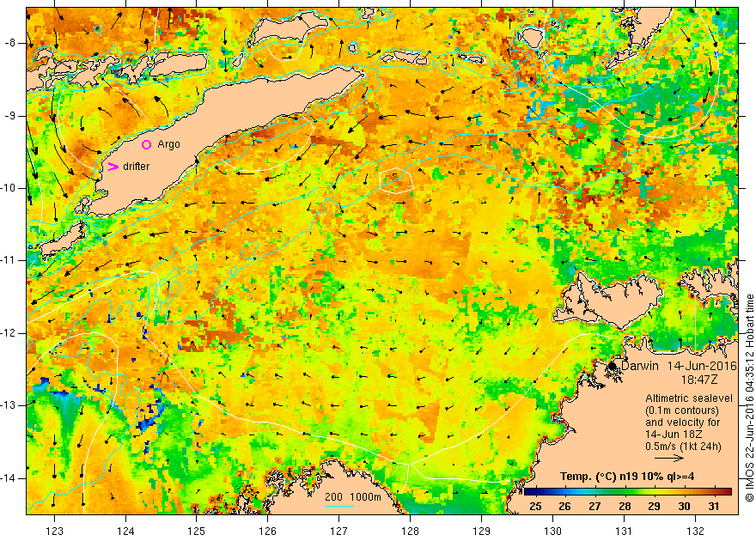The height and width of the screenshot is (541, 756).
Task: Click the magenta Argo float circle marker
Action: click(x=147, y=144)
